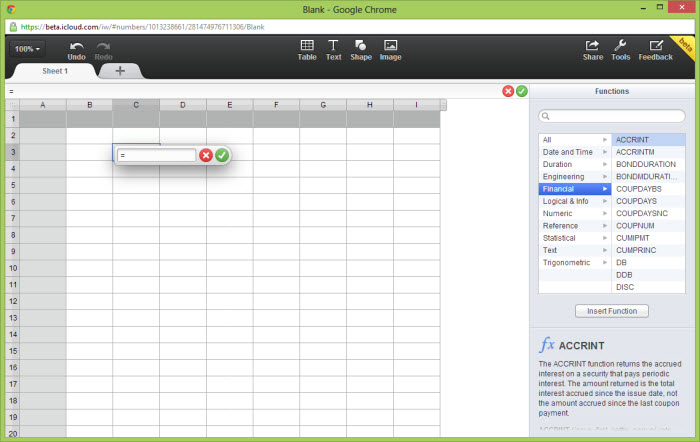Click the secure padlock in the address bar

pyautogui.click(x=13, y=27)
